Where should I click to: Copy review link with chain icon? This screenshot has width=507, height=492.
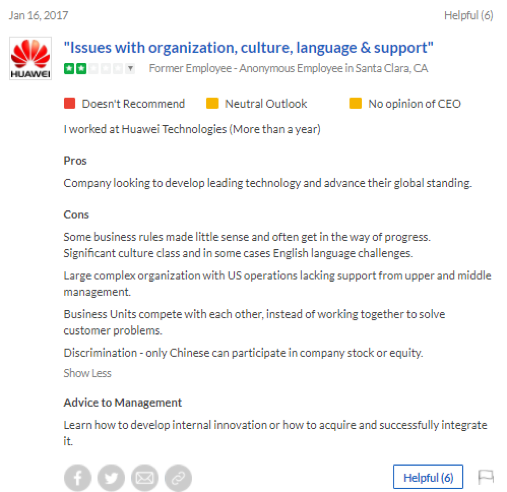178,478
